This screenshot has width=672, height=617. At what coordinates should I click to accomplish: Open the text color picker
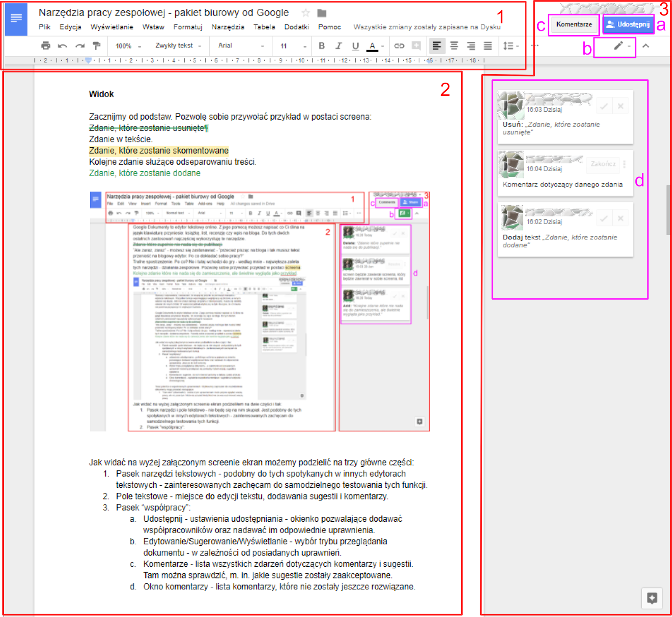[373, 45]
